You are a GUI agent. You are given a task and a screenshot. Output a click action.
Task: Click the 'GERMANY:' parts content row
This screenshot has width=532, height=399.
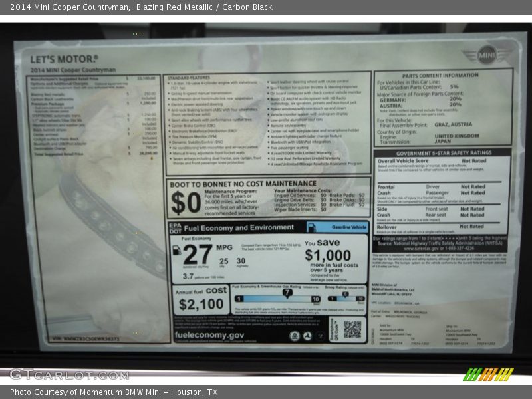420,99
